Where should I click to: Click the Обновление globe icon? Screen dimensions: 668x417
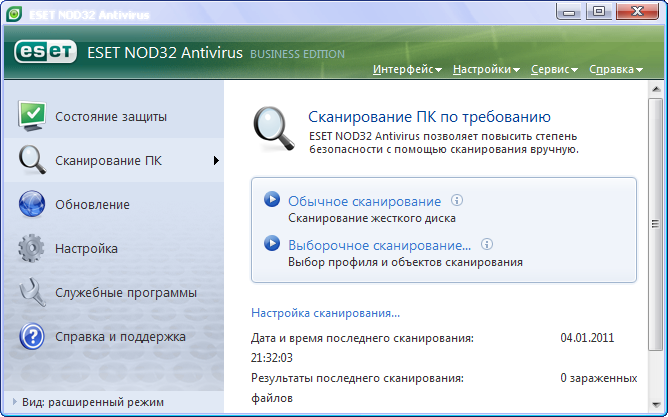pos(32,204)
